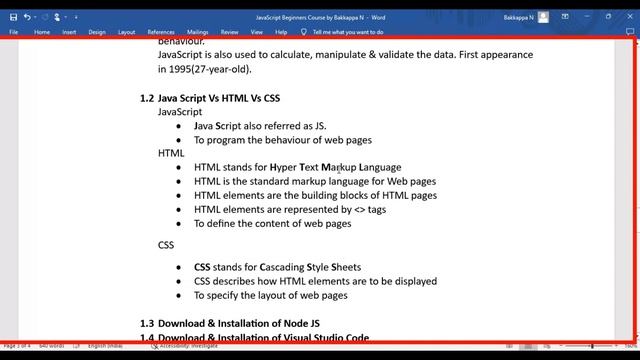Restore down the Word window
This screenshot has width=640, height=360.
(x=608, y=17)
